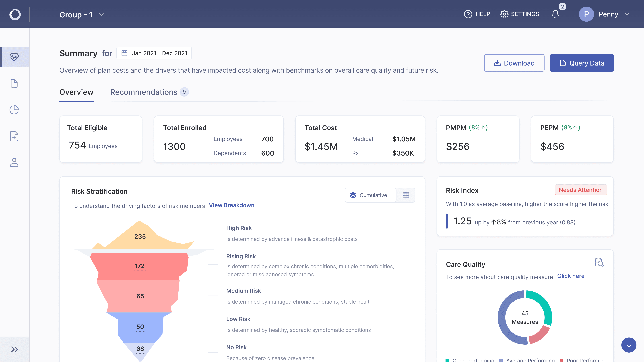This screenshot has height=362, width=644.
Task: Open the user profile sidebar icon
Action: click(14, 162)
